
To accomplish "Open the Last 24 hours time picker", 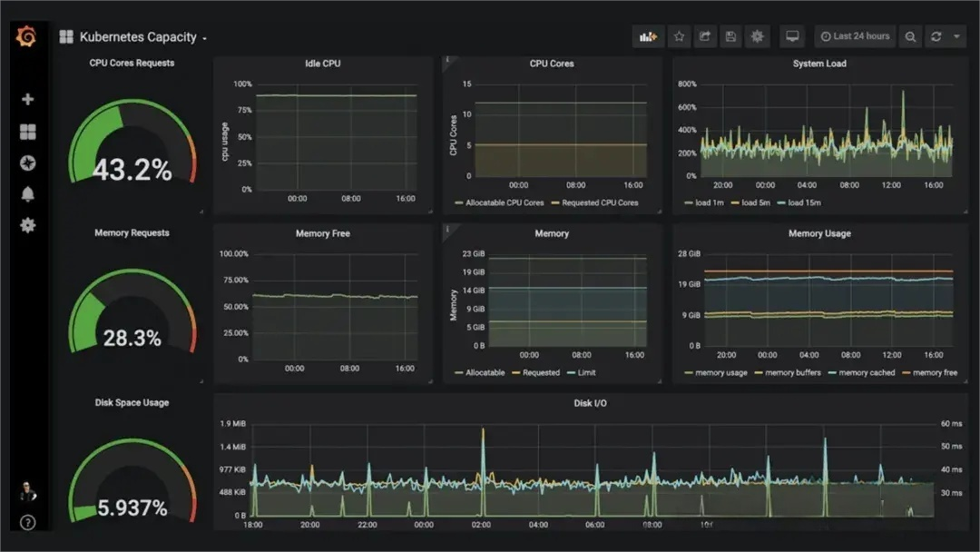I will [853, 36].
